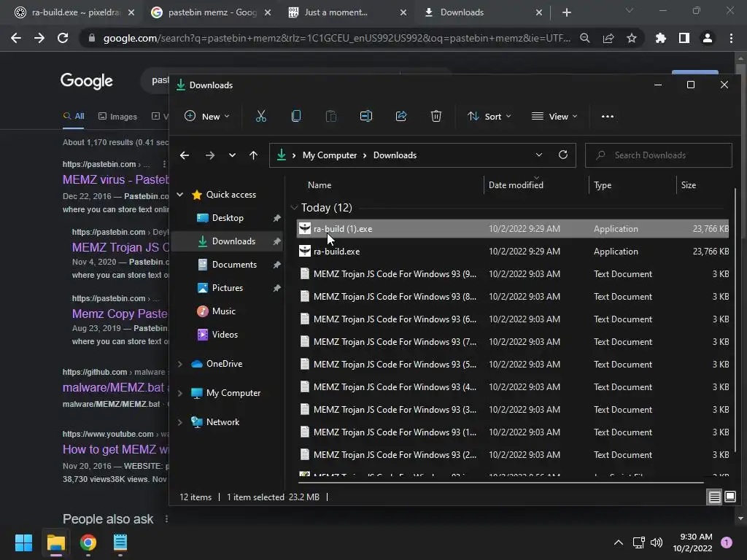Switch to Downloads Chrome tab
Screen dimensions: 747x560
(x=483, y=12)
